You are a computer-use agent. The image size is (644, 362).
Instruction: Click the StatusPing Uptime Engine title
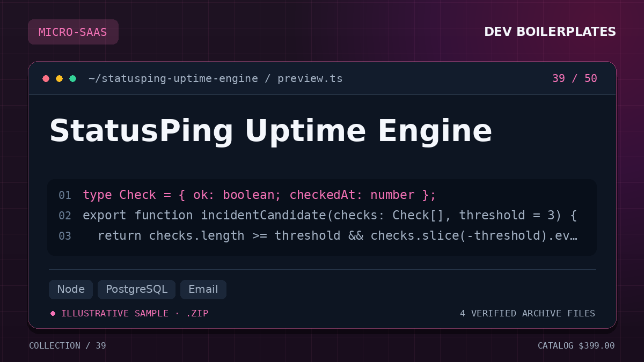point(270,131)
